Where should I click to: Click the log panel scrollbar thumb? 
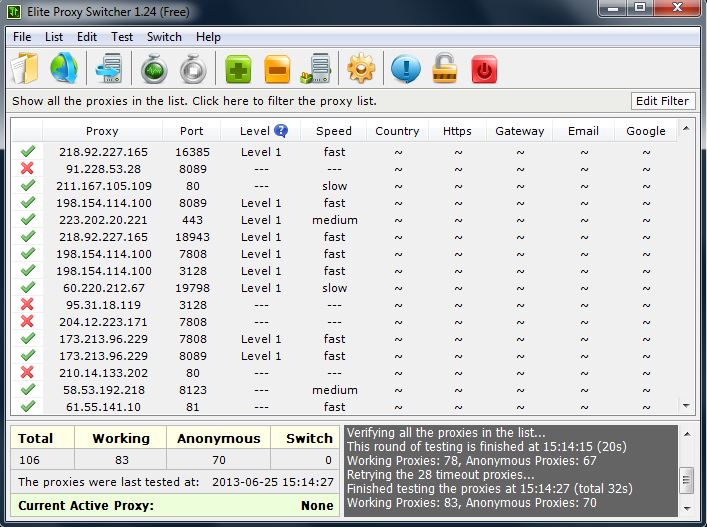coord(687,480)
